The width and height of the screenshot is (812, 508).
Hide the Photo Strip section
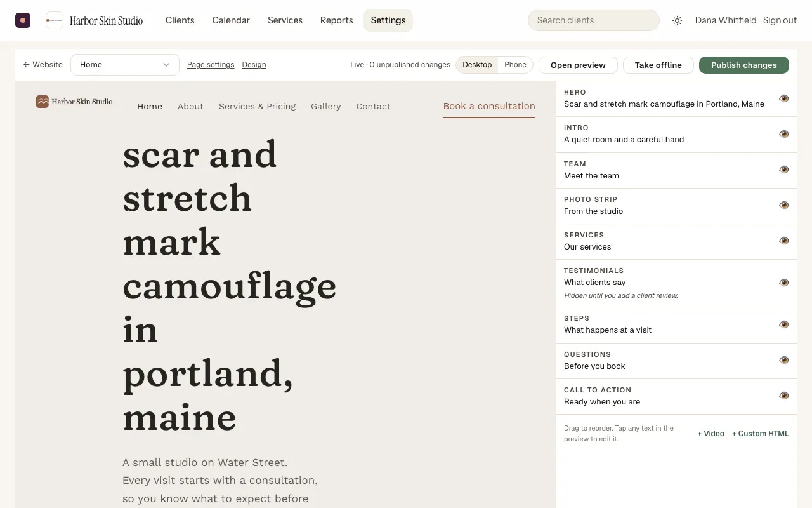point(784,205)
